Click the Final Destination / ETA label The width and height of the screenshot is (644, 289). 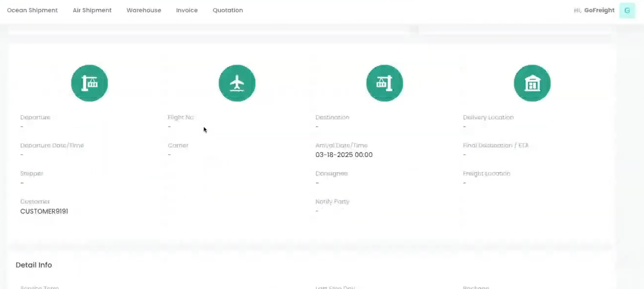tap(495, 146)
